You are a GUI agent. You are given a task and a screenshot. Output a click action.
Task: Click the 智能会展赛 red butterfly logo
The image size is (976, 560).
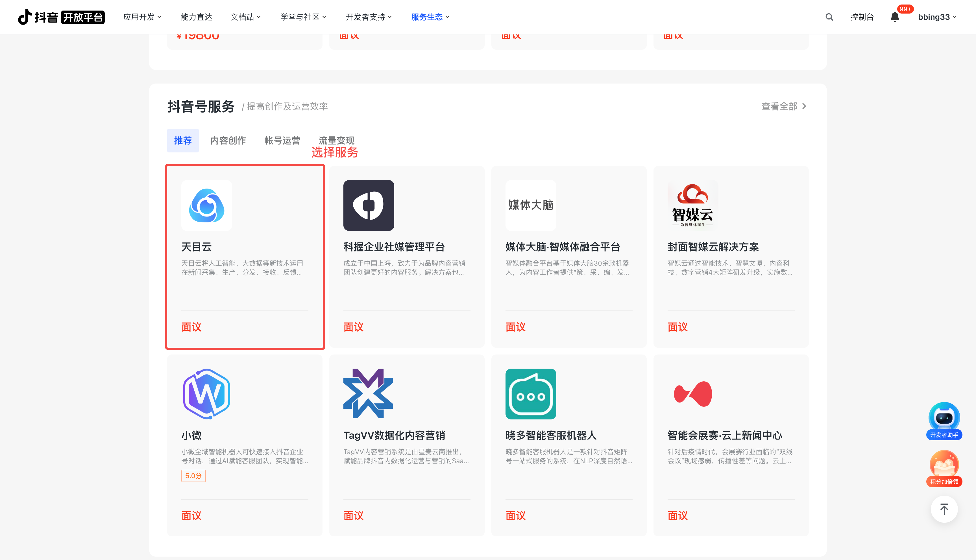click(692, 394)
